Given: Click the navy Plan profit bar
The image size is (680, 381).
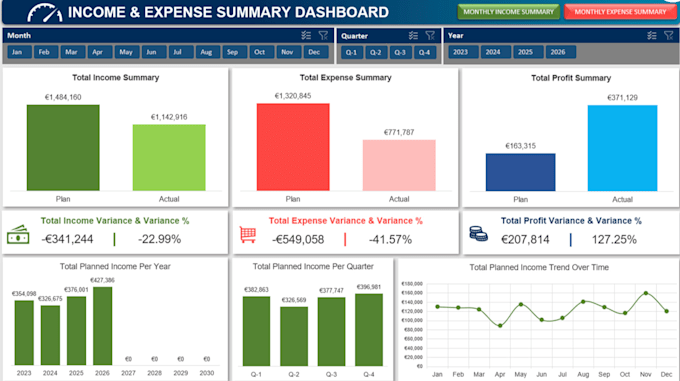Looking at the screenshot, I should pos(520,172).
